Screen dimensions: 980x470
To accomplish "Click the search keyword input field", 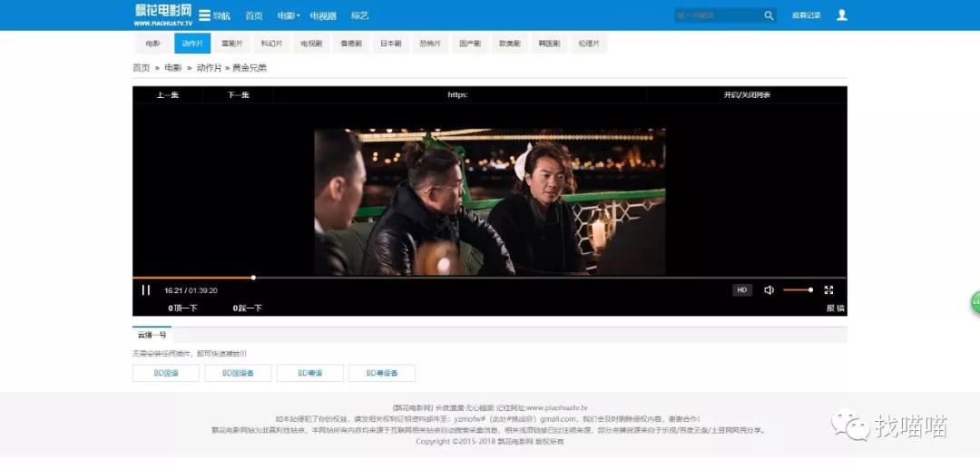I will 719,15.
